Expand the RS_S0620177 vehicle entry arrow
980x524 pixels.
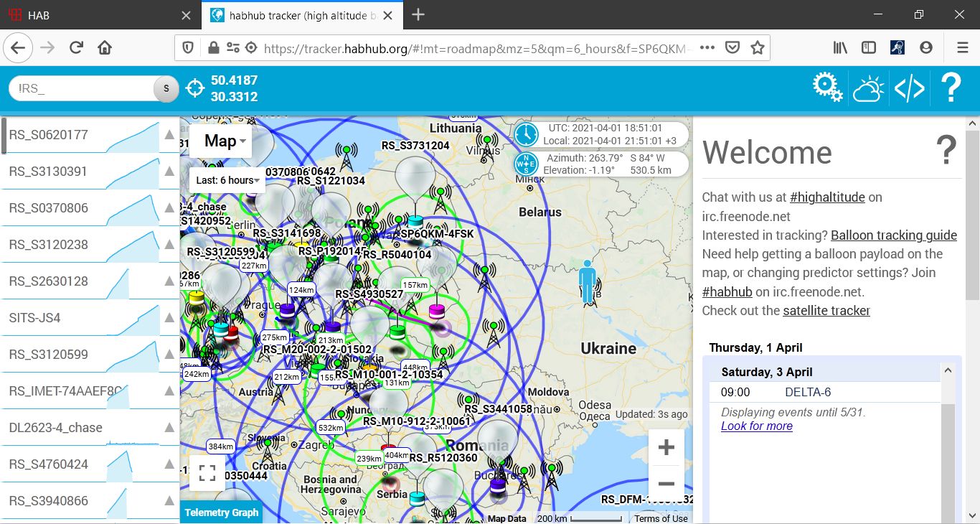tap(169, 135)
